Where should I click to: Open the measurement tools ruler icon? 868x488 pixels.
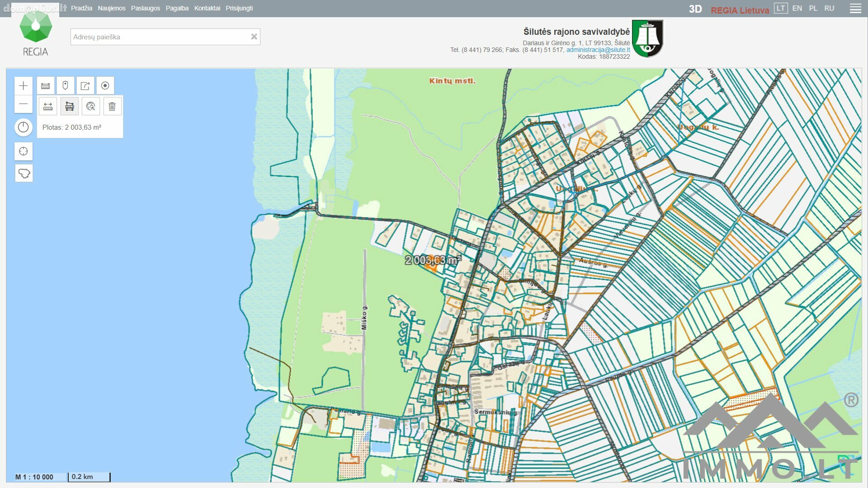tap(46, 86)
